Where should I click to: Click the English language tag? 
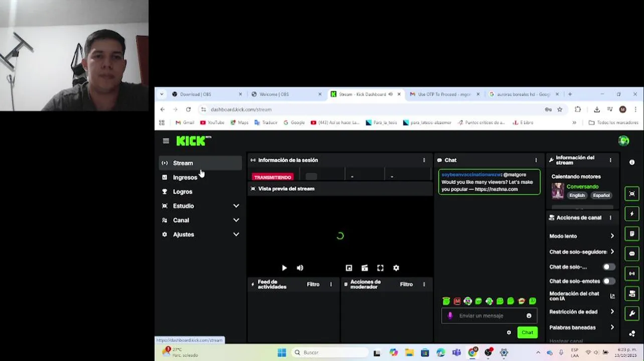point(577,196)
